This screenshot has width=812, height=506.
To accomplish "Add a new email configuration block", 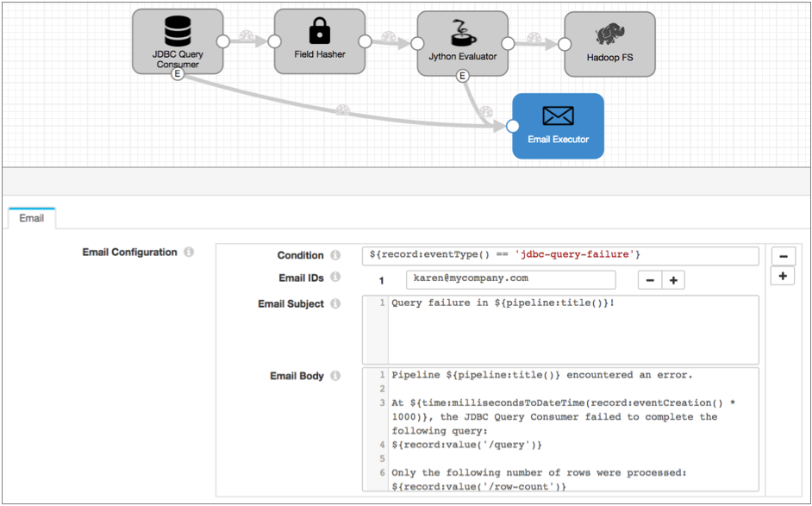I will pyautogui.click(x=783, y=276).
